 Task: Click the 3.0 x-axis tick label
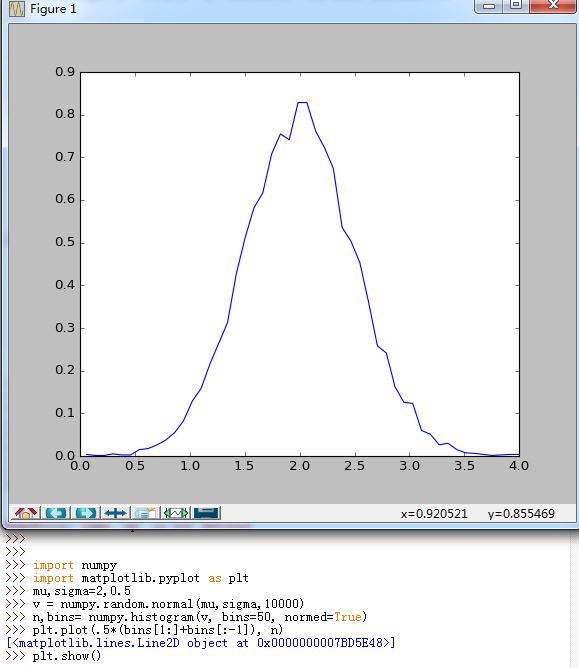pos(409,466)
